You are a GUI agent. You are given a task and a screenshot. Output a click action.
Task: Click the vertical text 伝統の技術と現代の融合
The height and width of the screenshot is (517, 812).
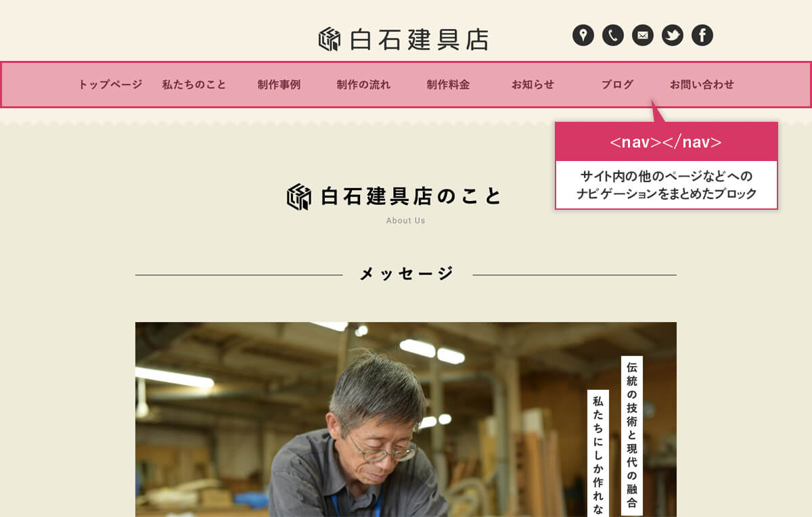tap(632, 435)
